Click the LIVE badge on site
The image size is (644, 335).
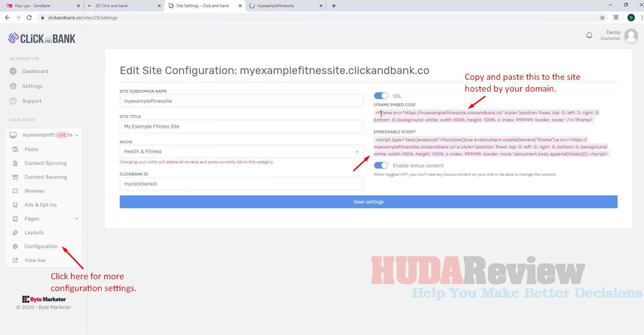click(62, 135)
